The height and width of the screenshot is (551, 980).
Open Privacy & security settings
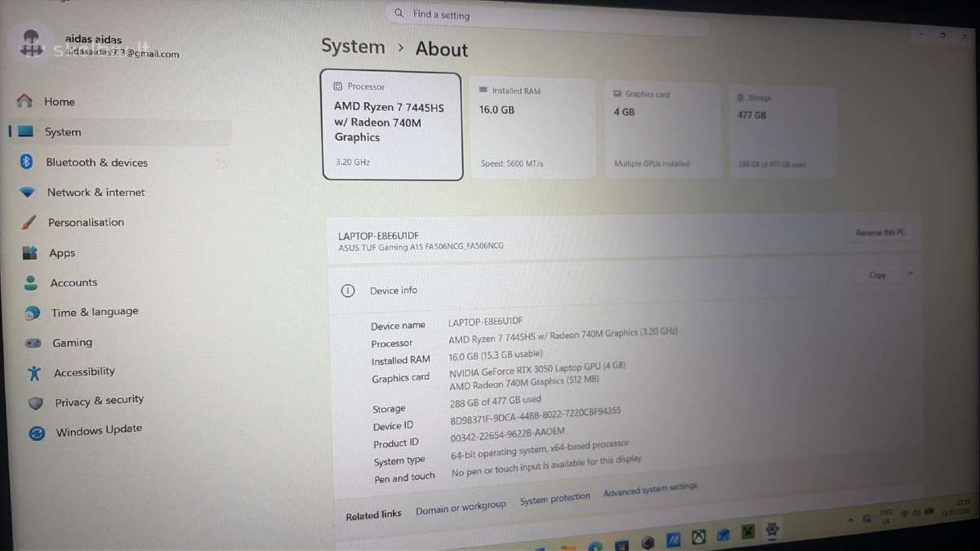point(99,401)
